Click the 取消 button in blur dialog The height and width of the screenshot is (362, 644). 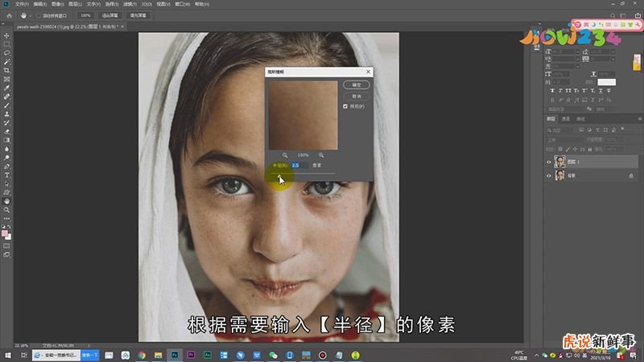(355, 96)
